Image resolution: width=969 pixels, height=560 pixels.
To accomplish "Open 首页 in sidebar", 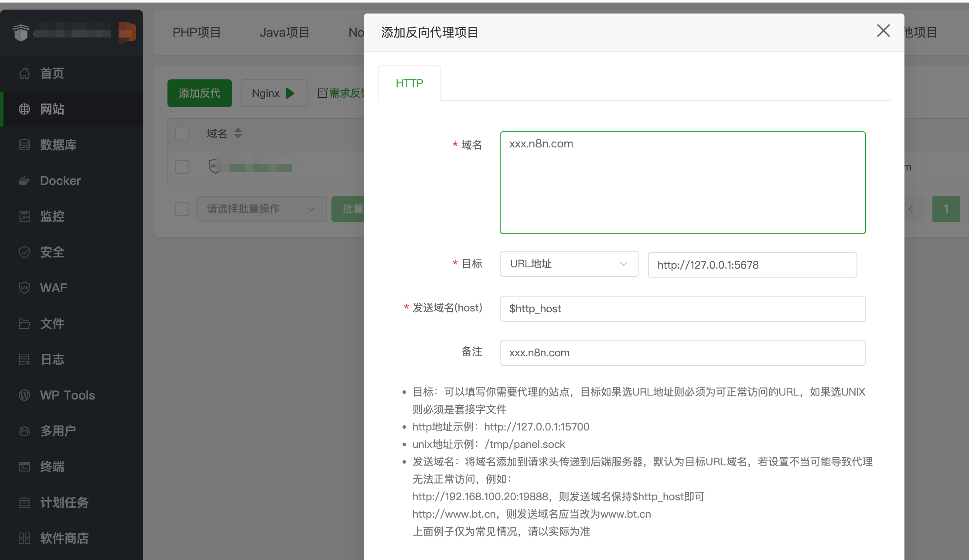I will point(72,73).
